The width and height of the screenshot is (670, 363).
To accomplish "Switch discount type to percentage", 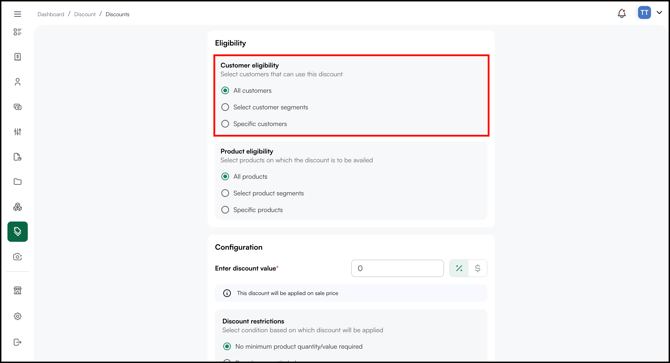I will pyautogui.click(x=459, y=268).
